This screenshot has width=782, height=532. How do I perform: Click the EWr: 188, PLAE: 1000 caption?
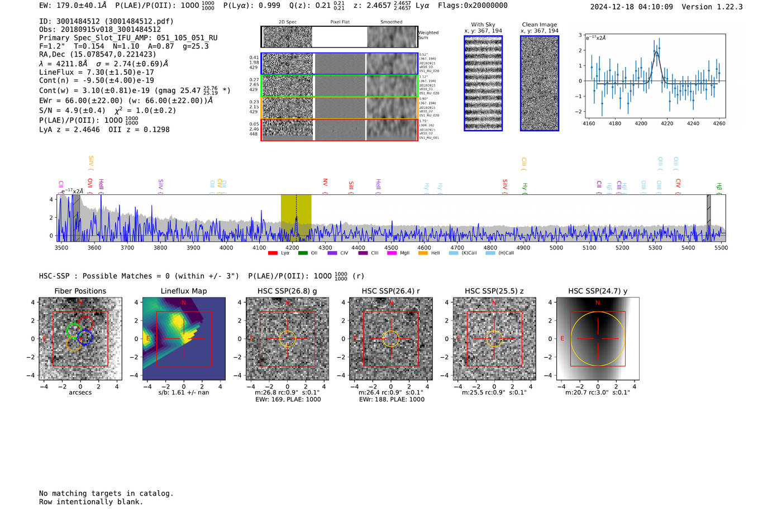(392, 399)
